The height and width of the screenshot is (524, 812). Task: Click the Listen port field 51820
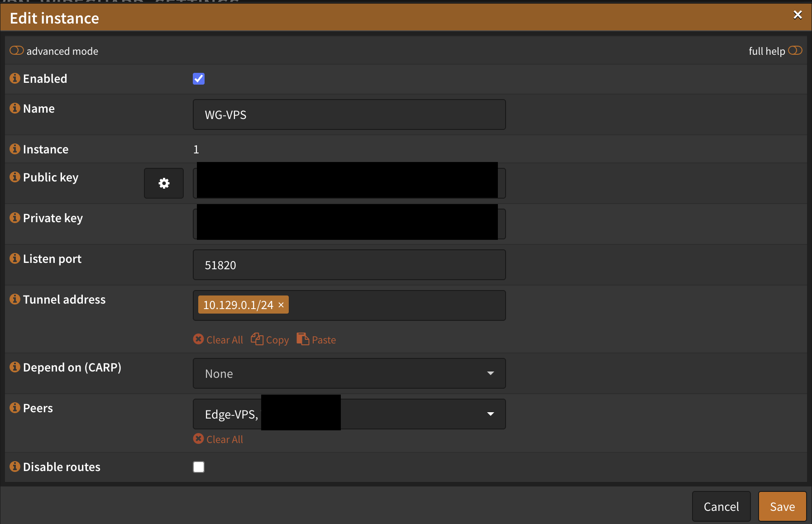349,265
